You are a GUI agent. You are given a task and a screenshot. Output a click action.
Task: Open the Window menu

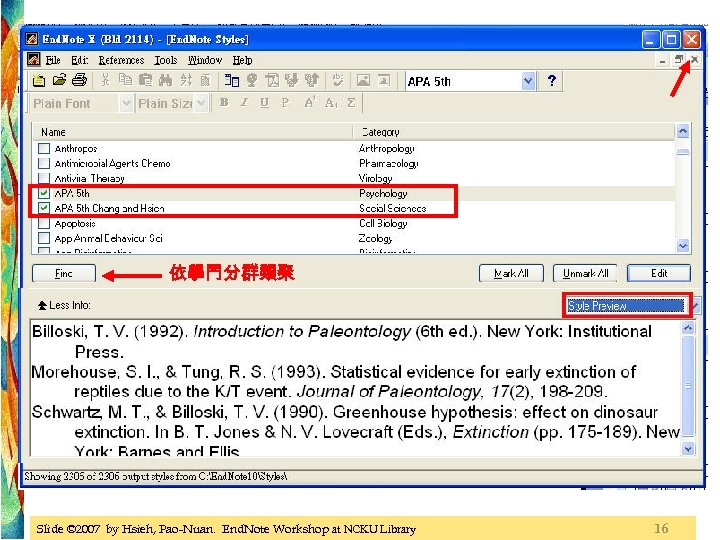(x=205, y=60)
